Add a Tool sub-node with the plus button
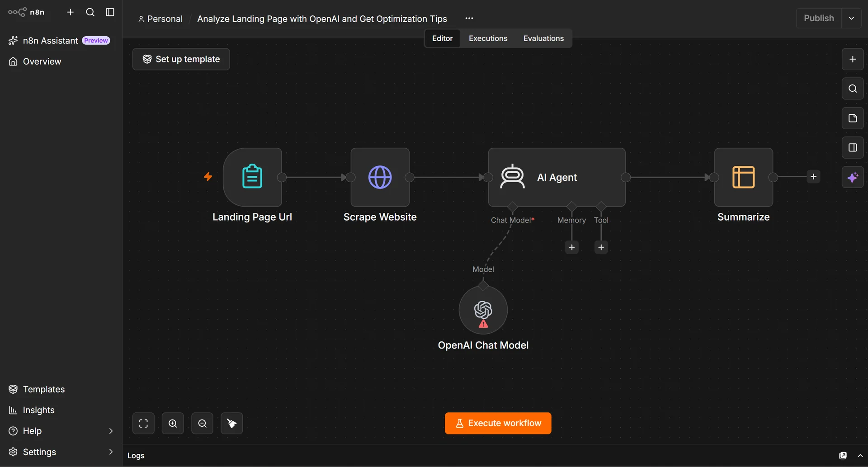Screen dimensions: 868x467 (601, 247)
